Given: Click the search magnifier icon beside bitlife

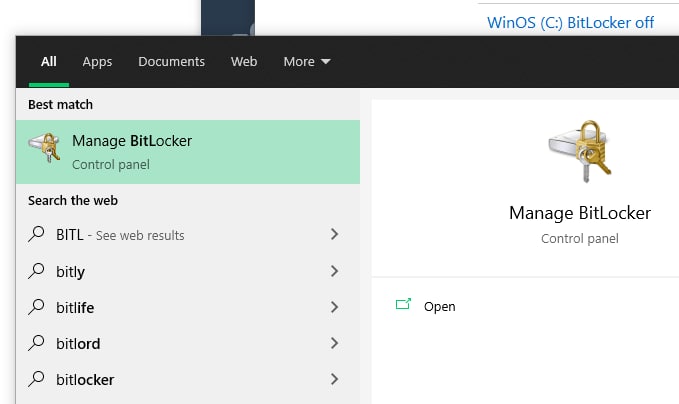Looking at the screenshot, I should 36,307.
